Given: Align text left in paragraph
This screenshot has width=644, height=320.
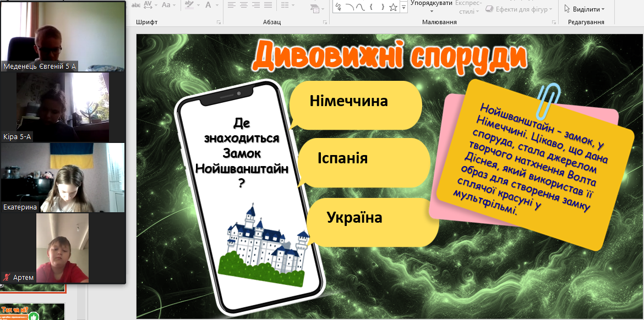Looking at the screenshot, I should point(232,5).
